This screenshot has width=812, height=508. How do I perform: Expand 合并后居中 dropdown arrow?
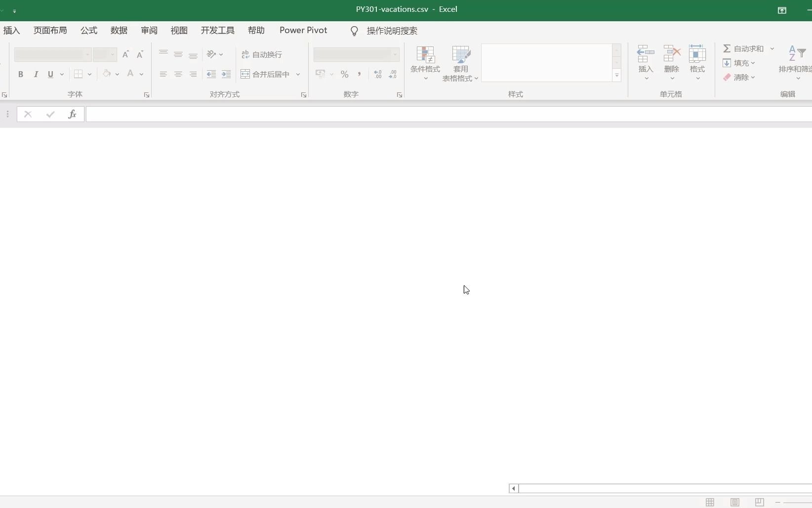click(298, 74)
